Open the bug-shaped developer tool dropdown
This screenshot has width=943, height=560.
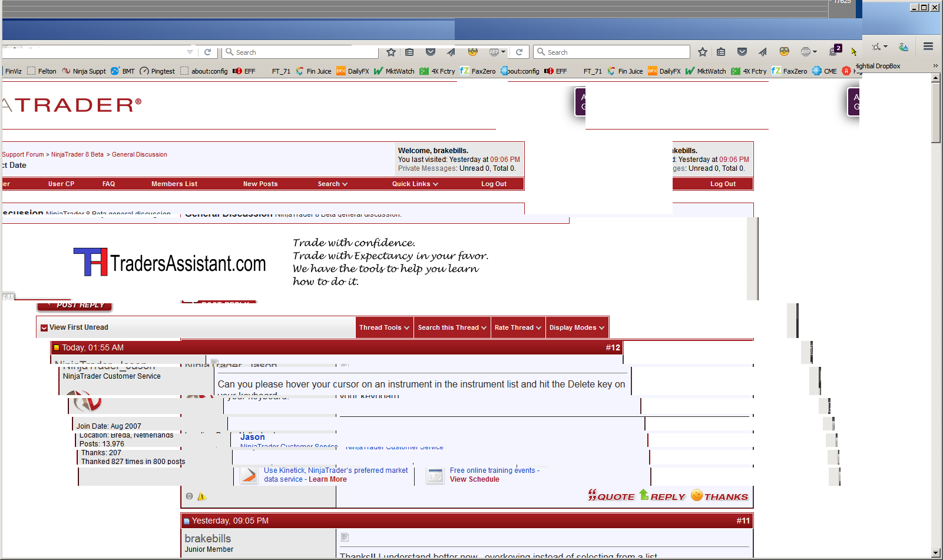point(879,47)
